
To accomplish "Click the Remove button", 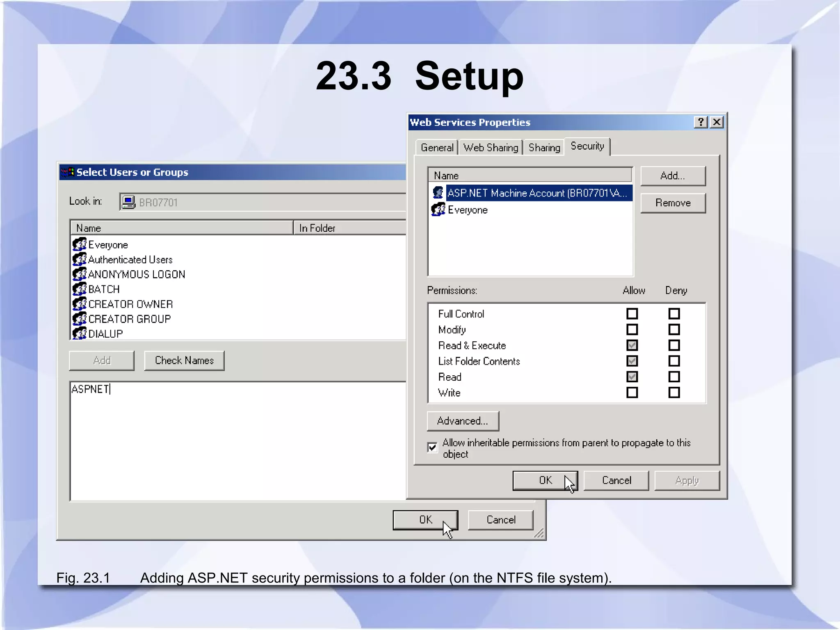I will coord(673,203).
